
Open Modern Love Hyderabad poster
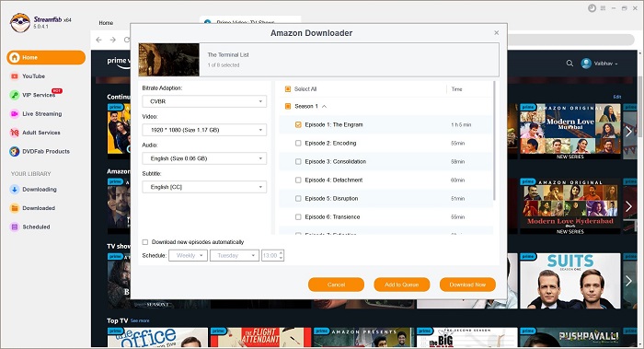pyautogui.click(x=570, y=206)
